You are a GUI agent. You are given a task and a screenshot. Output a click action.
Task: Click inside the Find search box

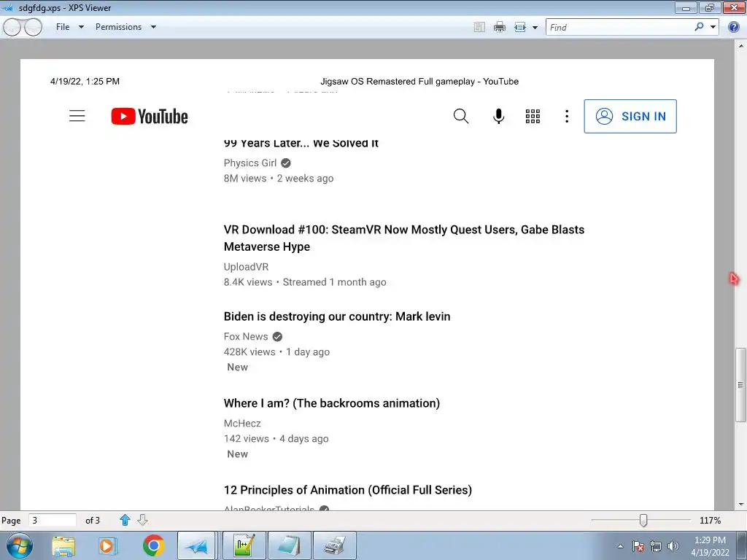coord(619,27)
